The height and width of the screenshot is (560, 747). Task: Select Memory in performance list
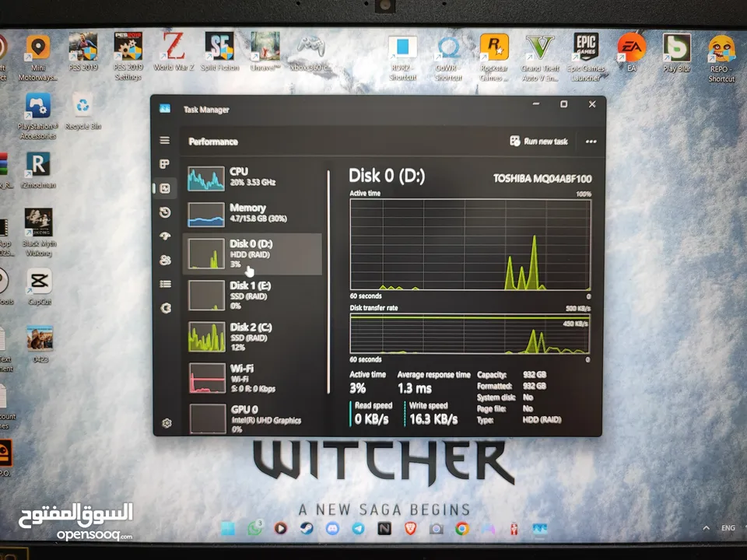252,214
